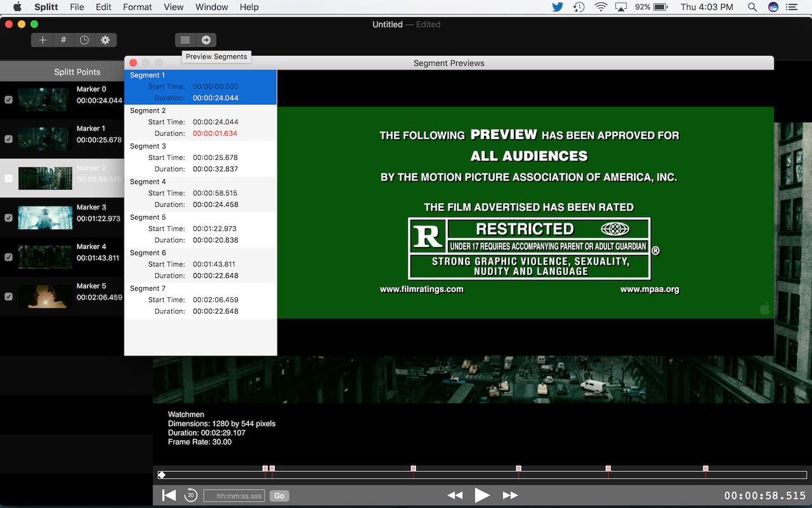
Task: Play the video
Action: (482, 495)
